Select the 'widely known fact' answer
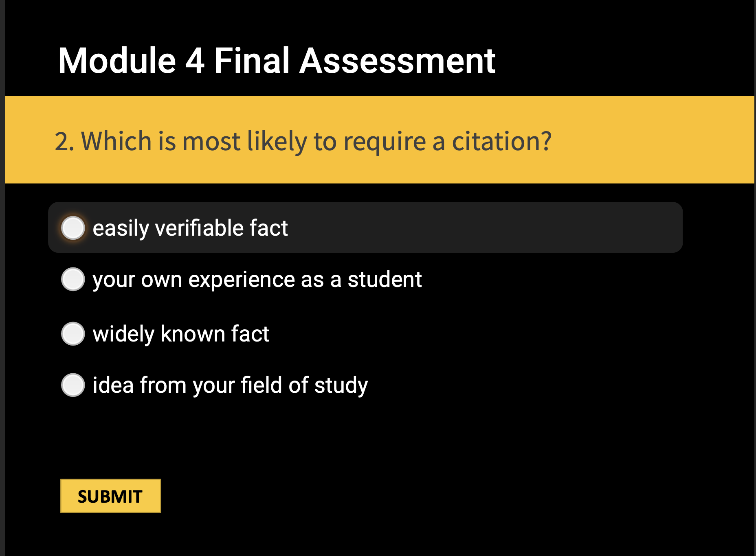This screenshot has width=756, height=556. click(x=73, y=334)
